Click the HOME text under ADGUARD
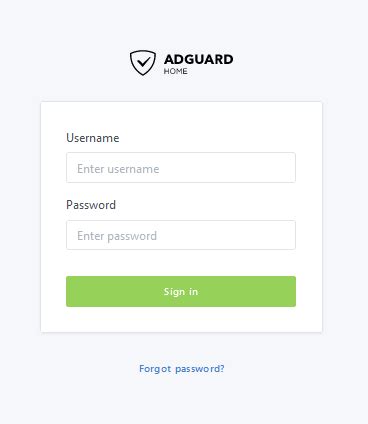368x424 pixels. pos(175,71)
